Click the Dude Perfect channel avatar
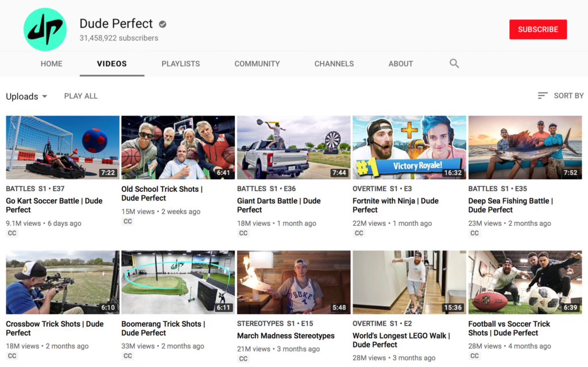Screen dimensions: 588x367 45,29
